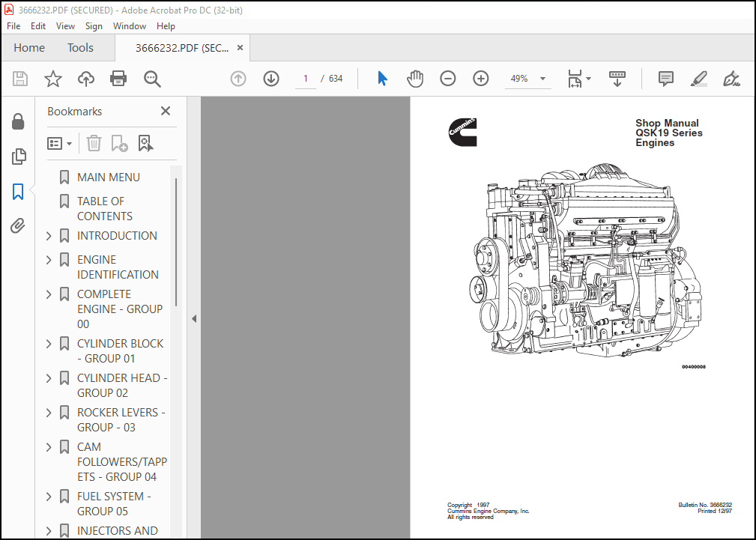Jump to INTRODUCTION bookmark

(117, 236)
